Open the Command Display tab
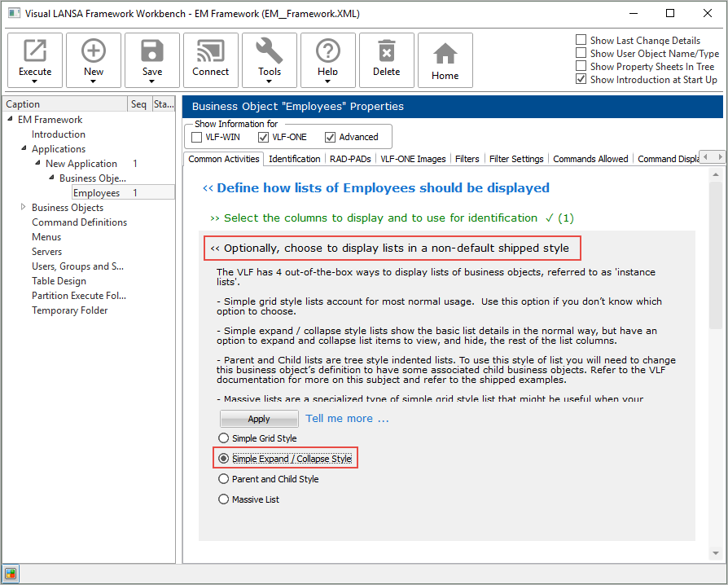Viewport: 728px width, 585px height. pyautogui.click(x=668, y=159)
